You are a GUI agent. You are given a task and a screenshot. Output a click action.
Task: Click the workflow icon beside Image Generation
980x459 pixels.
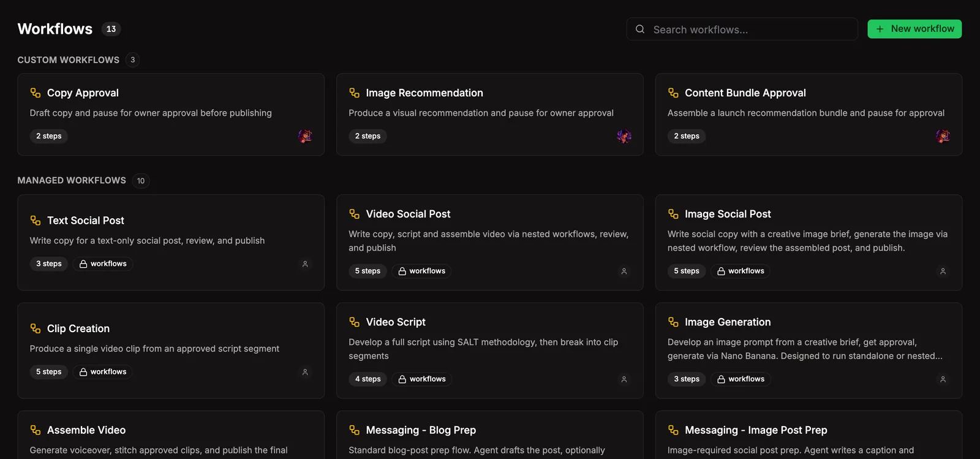[673, 322]
